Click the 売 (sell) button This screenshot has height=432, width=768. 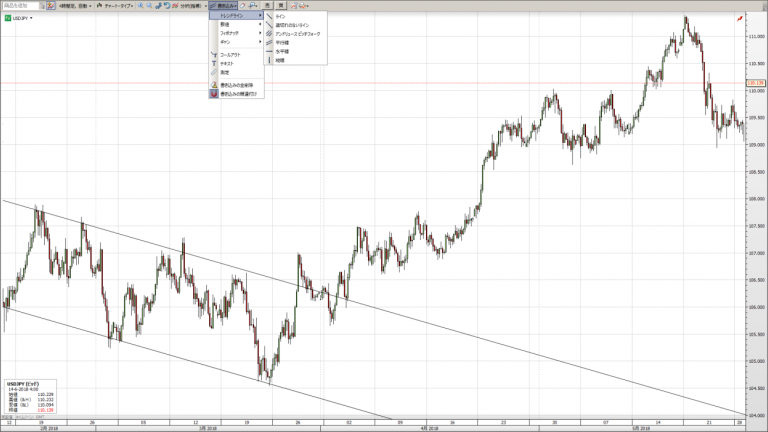(x=267, y=6)
